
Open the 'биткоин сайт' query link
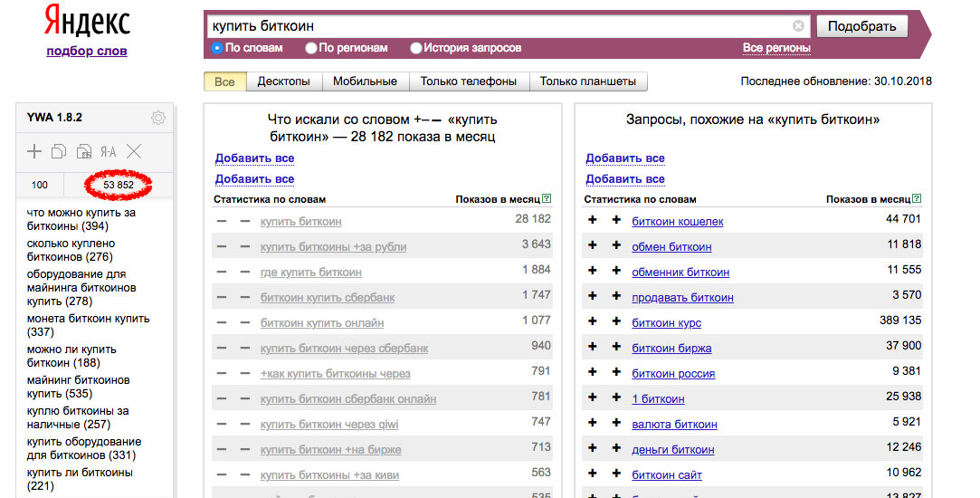[x=667, y=474]
